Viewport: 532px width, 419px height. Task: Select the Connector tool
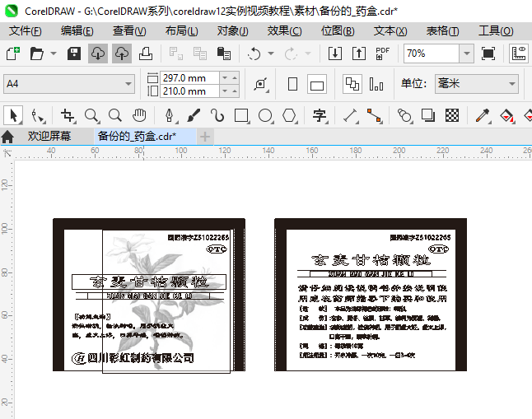pos(374,116)
